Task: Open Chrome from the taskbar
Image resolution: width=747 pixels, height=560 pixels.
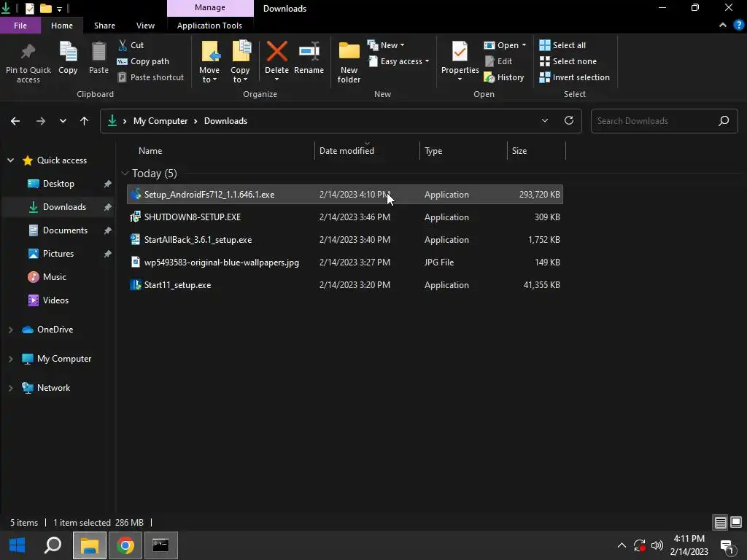Action: pyautogui.click(x=125, y=545)
